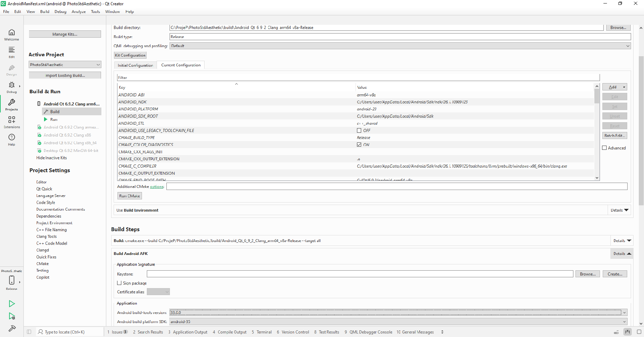Switch to Current Configuration tab
The image size is (644, 337).
(x=181, y=65)
